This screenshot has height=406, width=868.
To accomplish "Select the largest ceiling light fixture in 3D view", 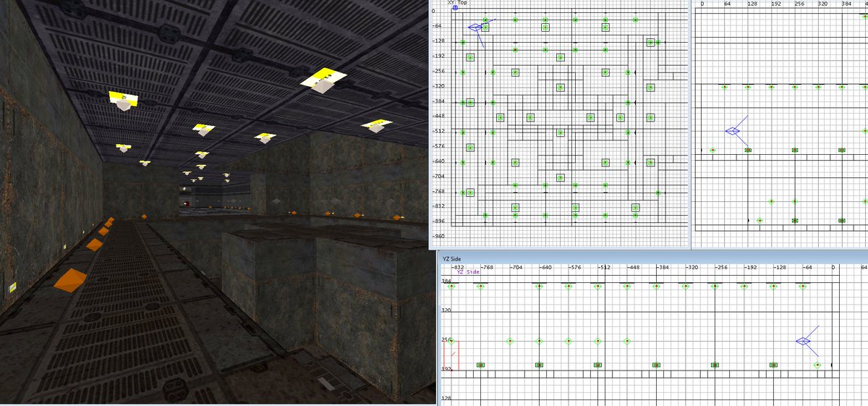I will tap(324, 80).
